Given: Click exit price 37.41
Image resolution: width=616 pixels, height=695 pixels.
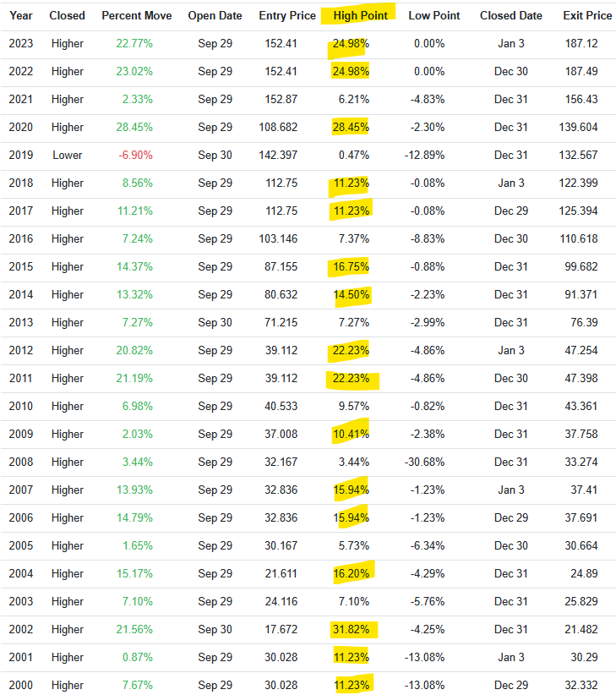Looking at the screenshot, I should click(584, 490).
